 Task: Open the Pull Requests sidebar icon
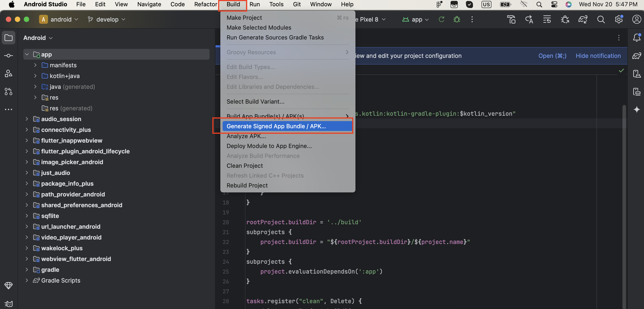pos(9,91)
